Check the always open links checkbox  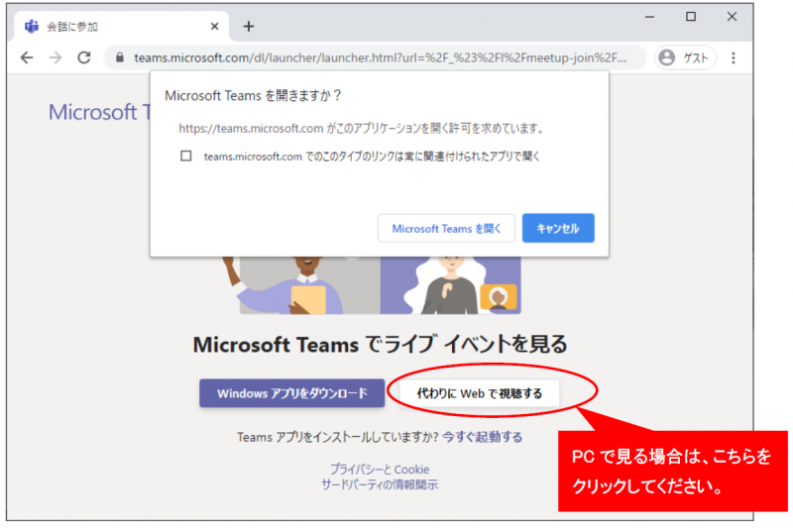[185, 157]
